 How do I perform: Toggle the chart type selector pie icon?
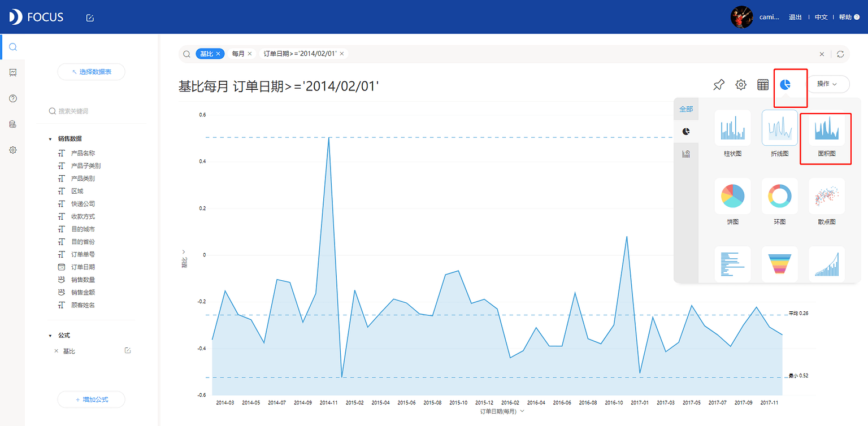pos(785,85)
